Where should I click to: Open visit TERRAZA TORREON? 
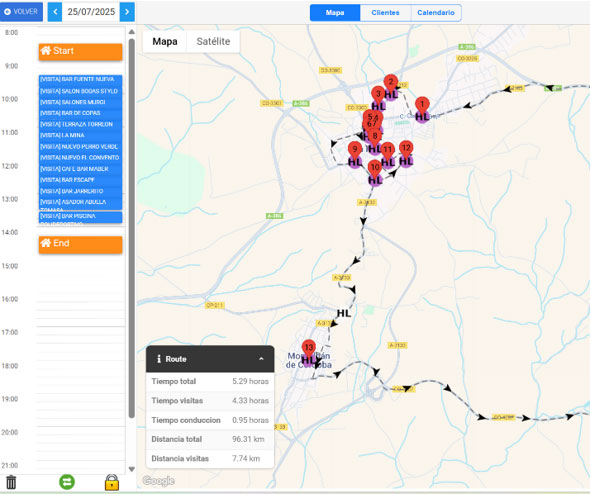pyautogui.click(x=81, y=124)
